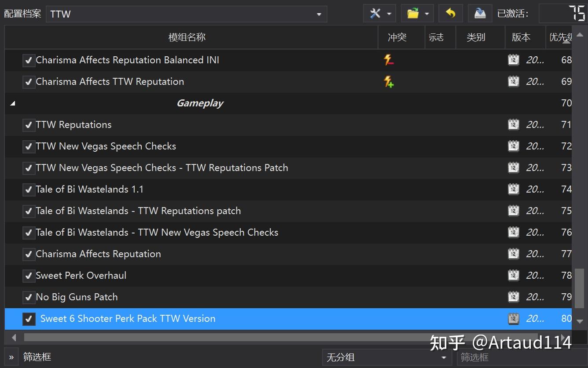
Task: Click the yellow undo arrow icon
Action: click(450, 13)
